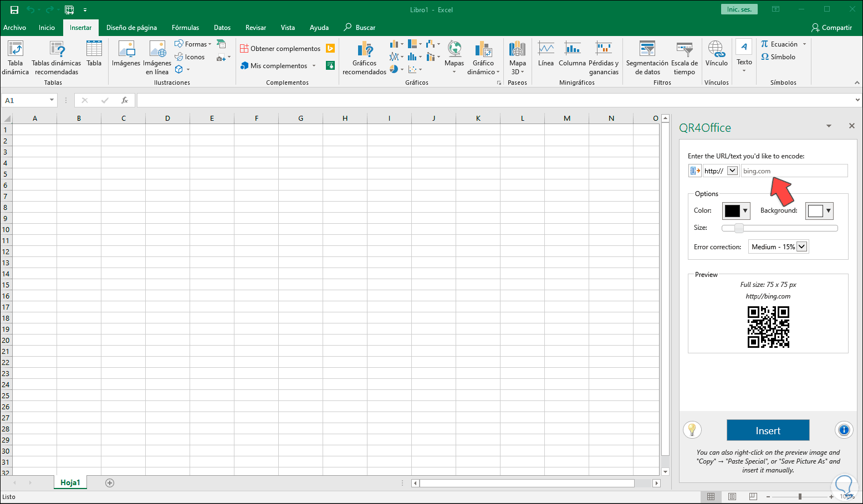Click the QR code preview image
The image size is (863, 504).
click(x=768, y=327)
